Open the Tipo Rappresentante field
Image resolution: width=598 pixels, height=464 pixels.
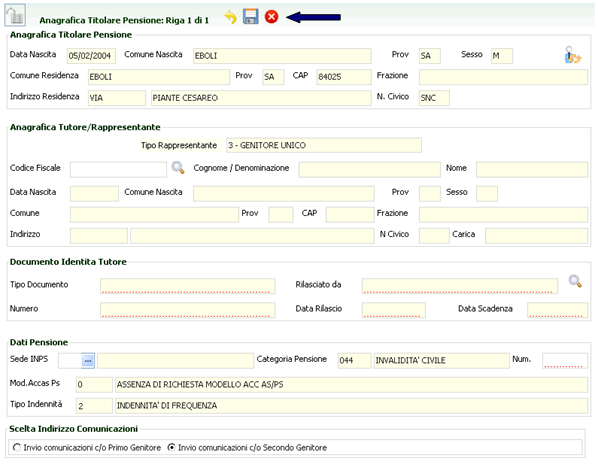[x=324, y=145]
